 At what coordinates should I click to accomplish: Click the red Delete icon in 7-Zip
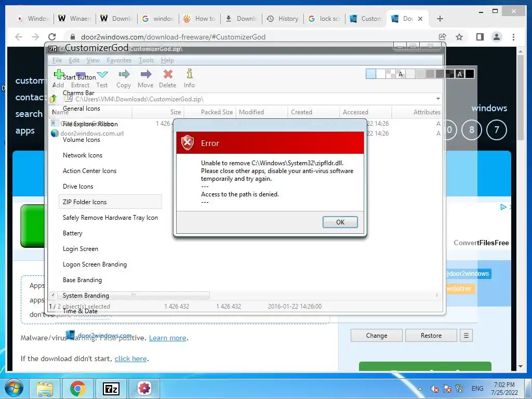point(168,74)
